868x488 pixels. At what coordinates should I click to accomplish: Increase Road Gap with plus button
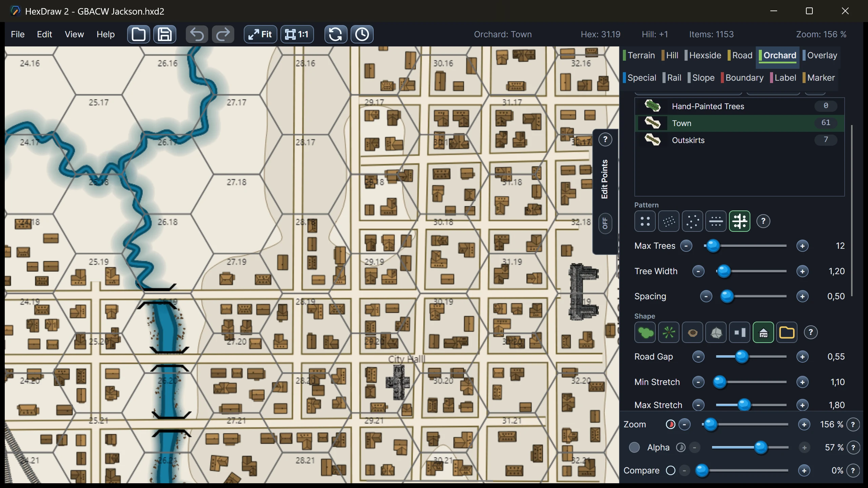802,357
